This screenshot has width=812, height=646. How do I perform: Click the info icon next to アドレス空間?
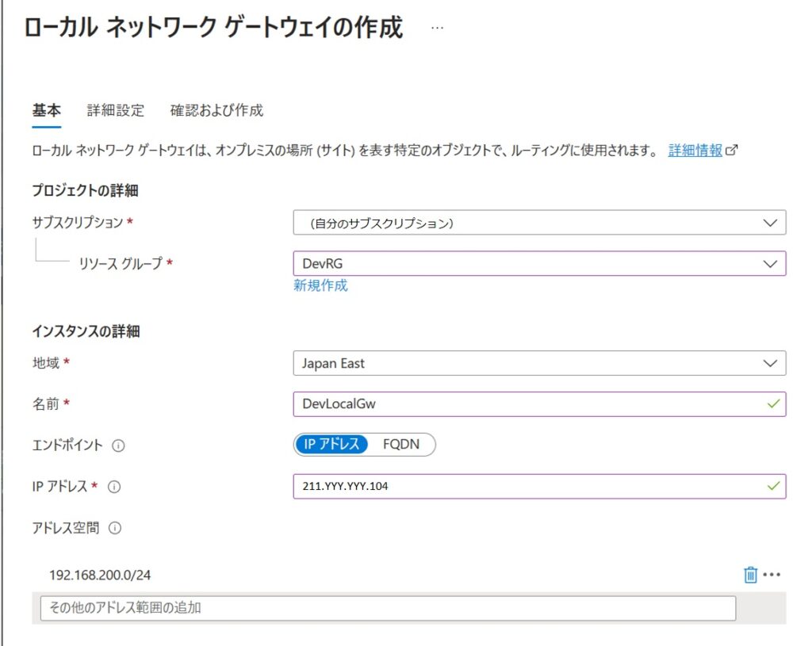[115, 528]
